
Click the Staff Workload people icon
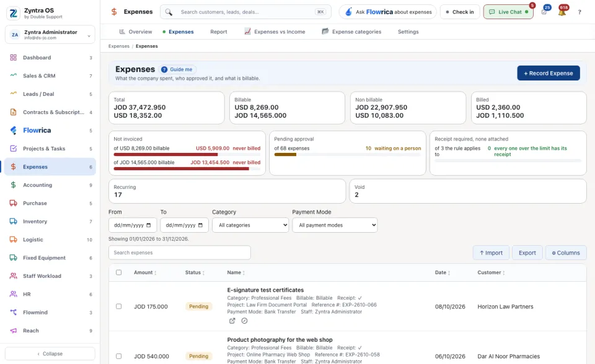[13, 276]
